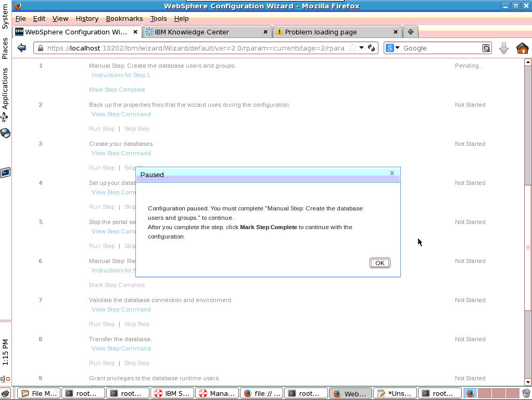
Task: Open the Applications menu in panel
Action: pos(5,89)
